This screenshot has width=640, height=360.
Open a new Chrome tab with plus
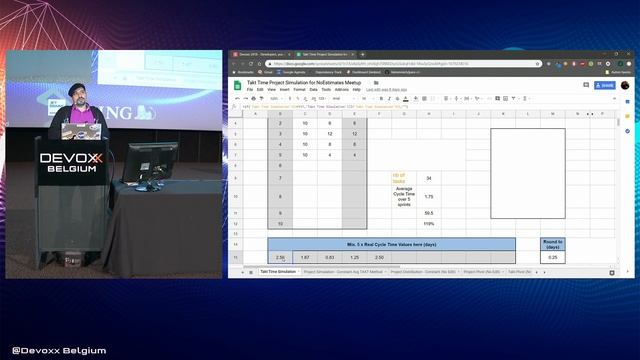[362, 54]
